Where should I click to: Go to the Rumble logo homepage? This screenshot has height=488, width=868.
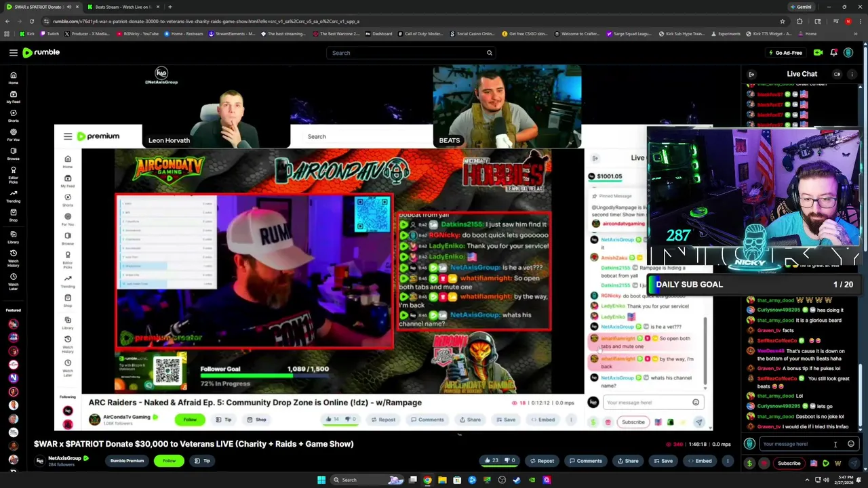pyautogui.click(x=41, y=52)
